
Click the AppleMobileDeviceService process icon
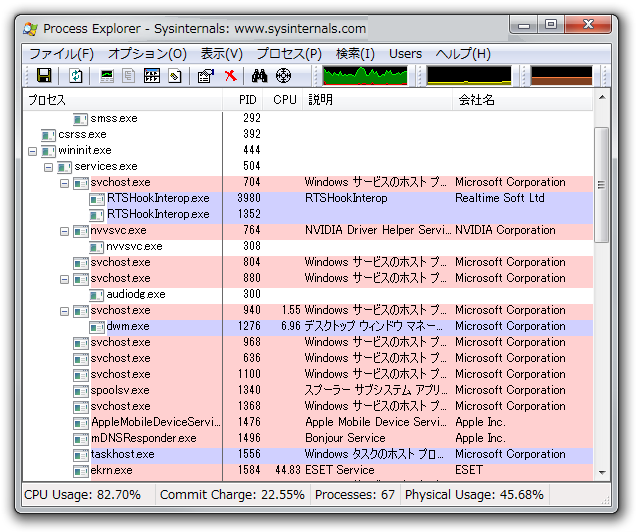pos(81,423)
